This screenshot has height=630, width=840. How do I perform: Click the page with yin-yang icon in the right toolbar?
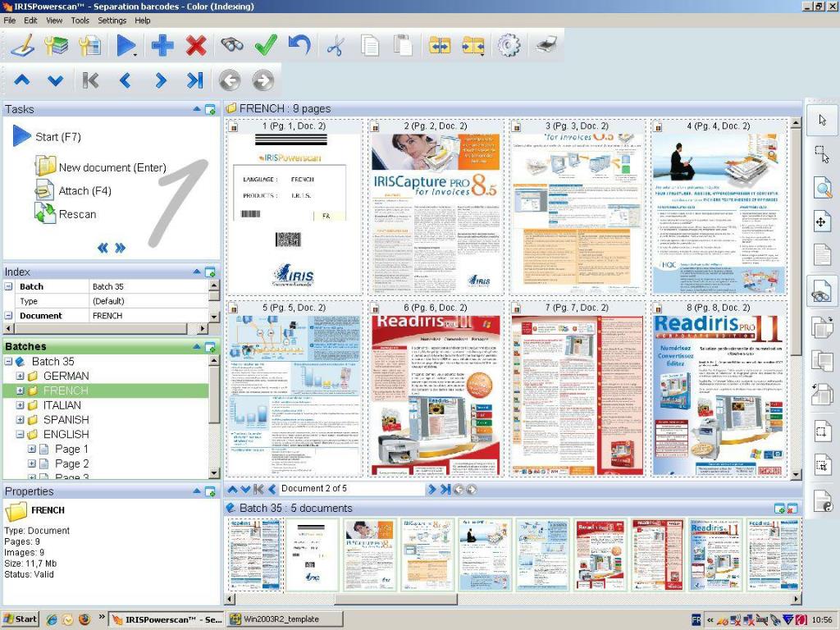click(822, 502)
